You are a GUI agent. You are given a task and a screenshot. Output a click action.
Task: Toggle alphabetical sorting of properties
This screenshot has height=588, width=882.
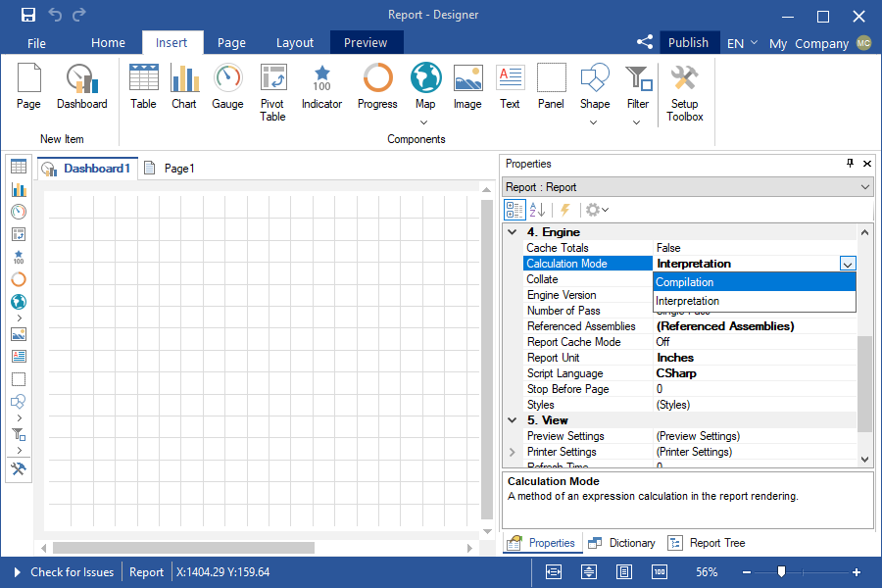pos(537,210)
